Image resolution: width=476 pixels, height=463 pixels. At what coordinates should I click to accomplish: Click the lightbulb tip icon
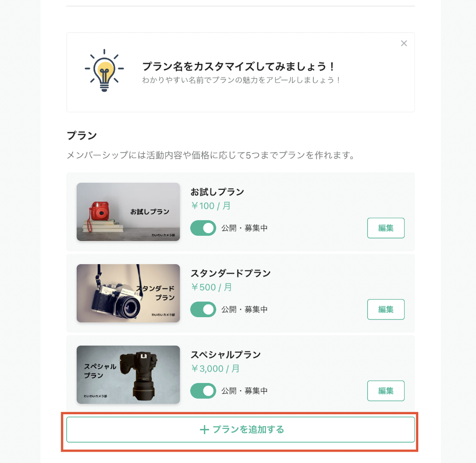pos(104,71)
